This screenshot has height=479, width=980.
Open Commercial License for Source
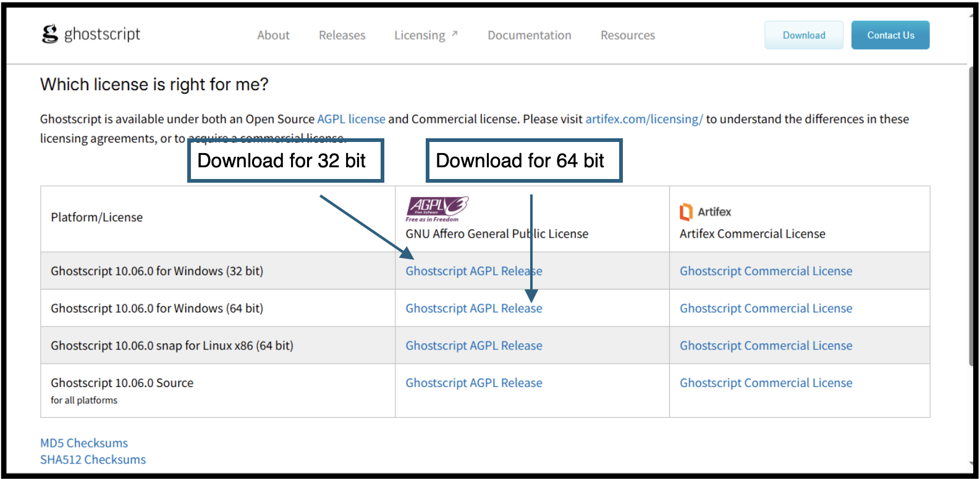[766, 383]
